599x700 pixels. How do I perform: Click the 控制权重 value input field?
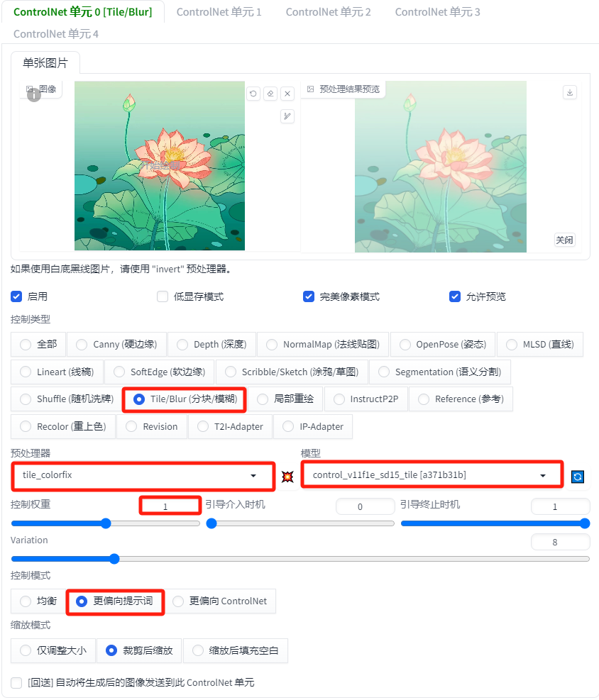click(x=170, y=506)
